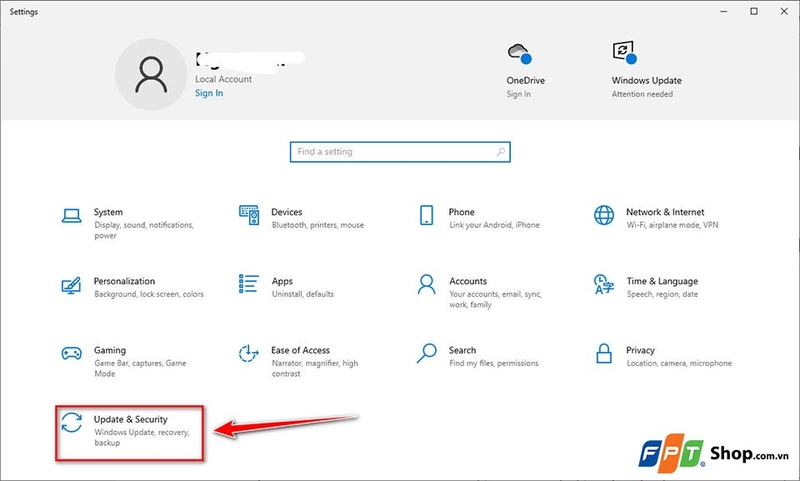
Task: Minimize the Settings window
Action: (x=723, y=11)
